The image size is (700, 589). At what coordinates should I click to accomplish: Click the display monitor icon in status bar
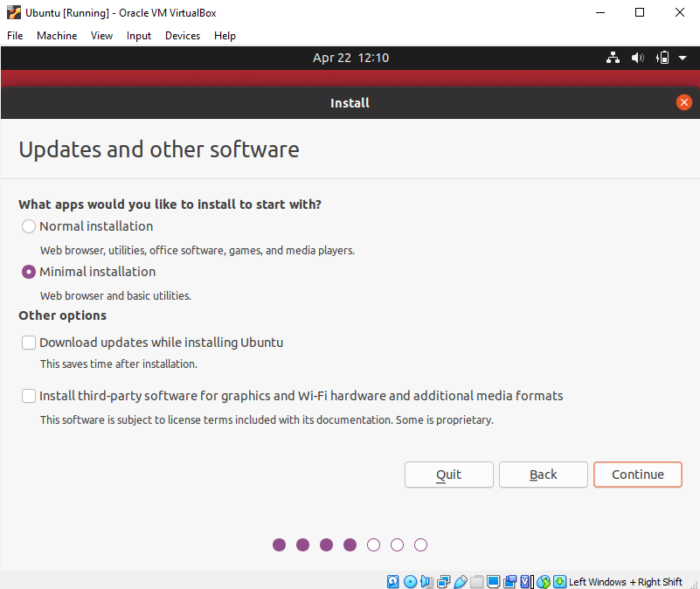click(493, 581)
